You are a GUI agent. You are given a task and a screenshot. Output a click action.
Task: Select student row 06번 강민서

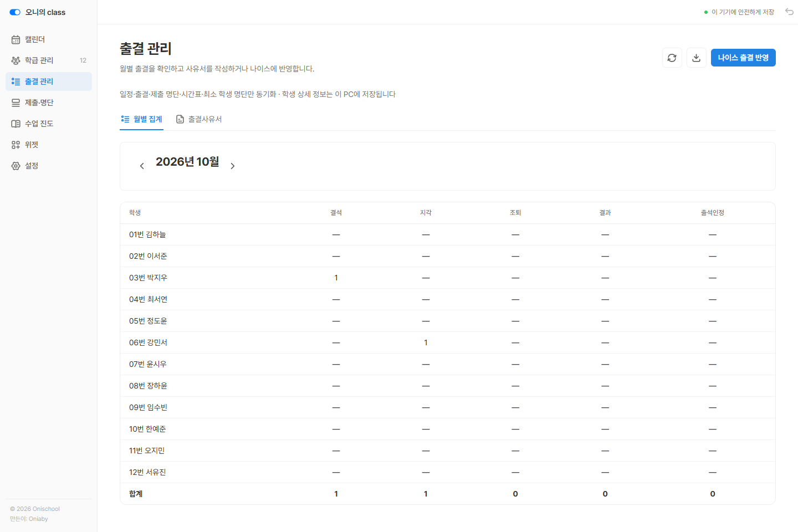448,342
